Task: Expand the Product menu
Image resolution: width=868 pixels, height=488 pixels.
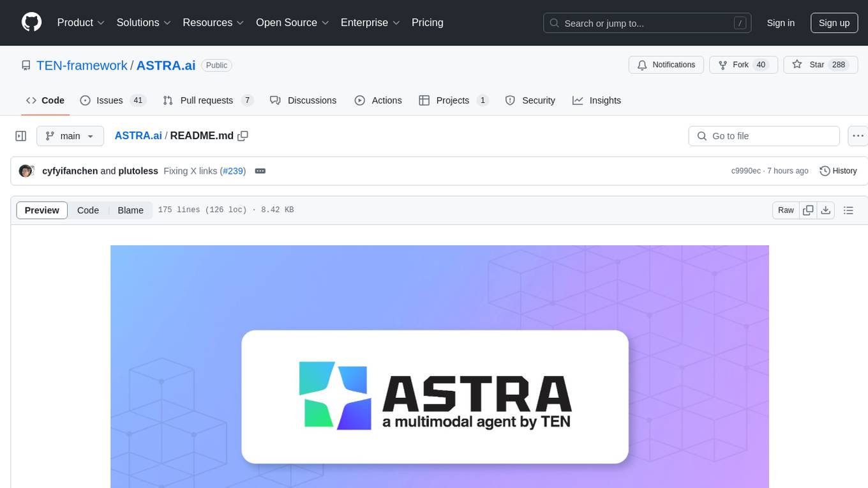Action: pyautogui.click(x=81, y=22)
